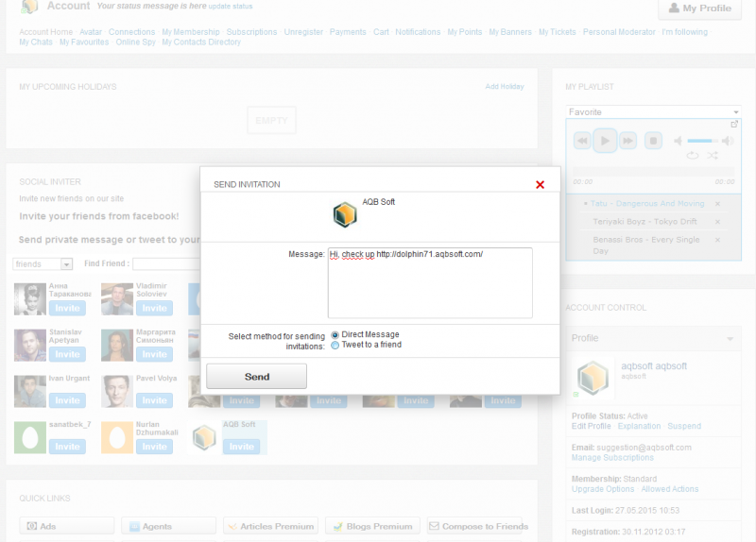Open My Contacts Directory link
This screenshot has width=756, height=542.
[201, 42]
